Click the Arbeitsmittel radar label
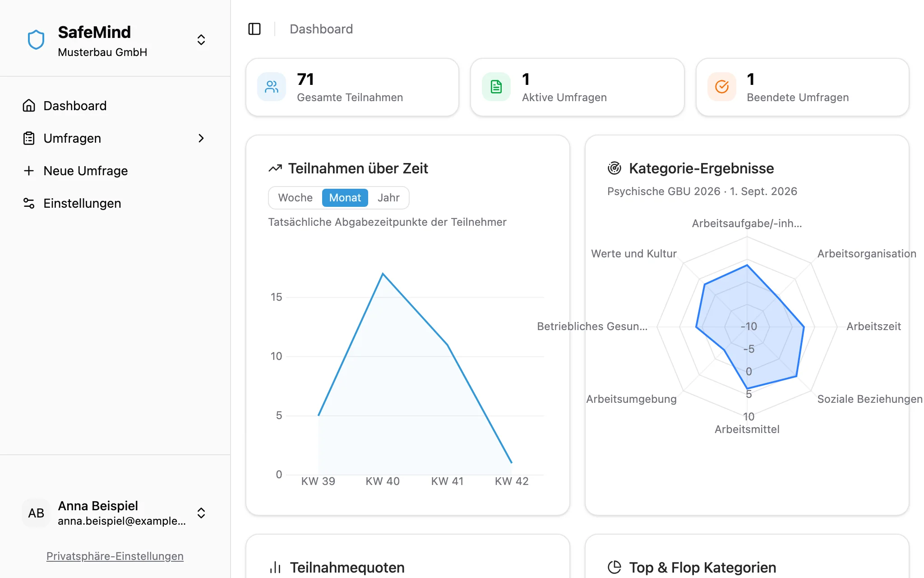Screen dimensions: 924x578 (x=747, y=429)
